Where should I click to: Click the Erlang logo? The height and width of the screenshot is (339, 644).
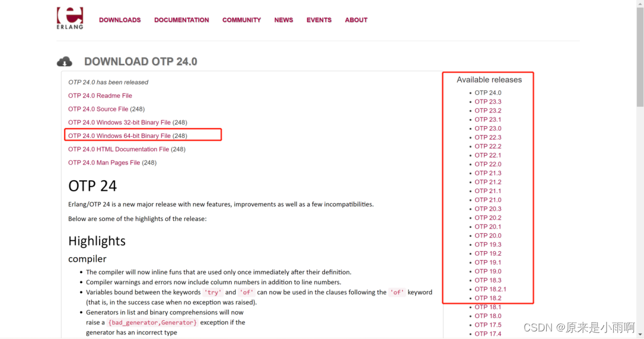point(70,18)
